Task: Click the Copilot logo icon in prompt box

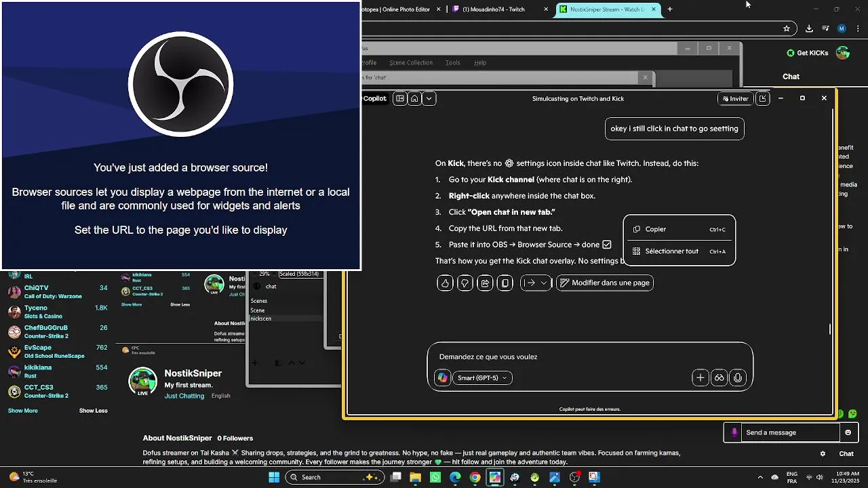Action: 443,378
